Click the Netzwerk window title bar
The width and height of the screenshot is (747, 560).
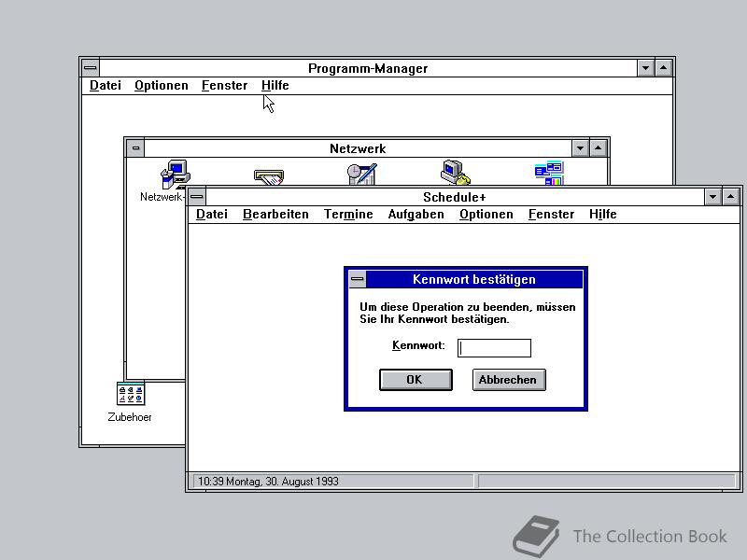coord(358,148)
